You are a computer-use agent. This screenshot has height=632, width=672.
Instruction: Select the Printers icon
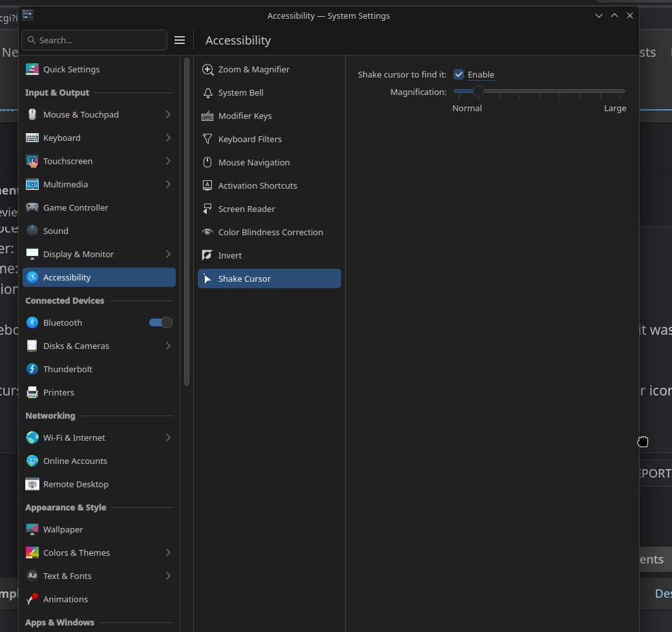coord(32,392)
